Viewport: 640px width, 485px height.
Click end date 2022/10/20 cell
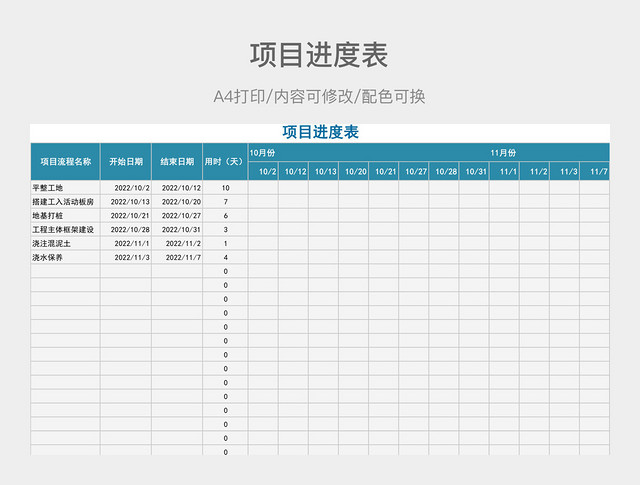[x=177, y=202]
